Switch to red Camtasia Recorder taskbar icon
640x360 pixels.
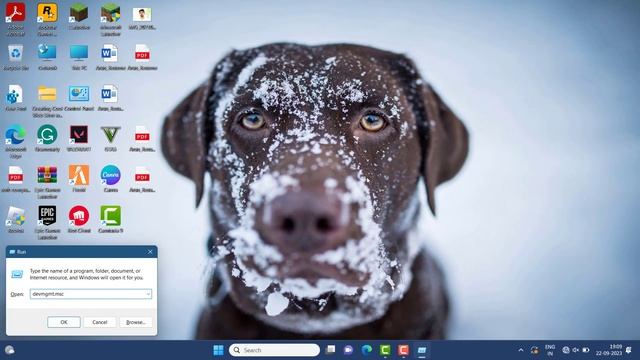pyautogui.click(x=403, y=350)
